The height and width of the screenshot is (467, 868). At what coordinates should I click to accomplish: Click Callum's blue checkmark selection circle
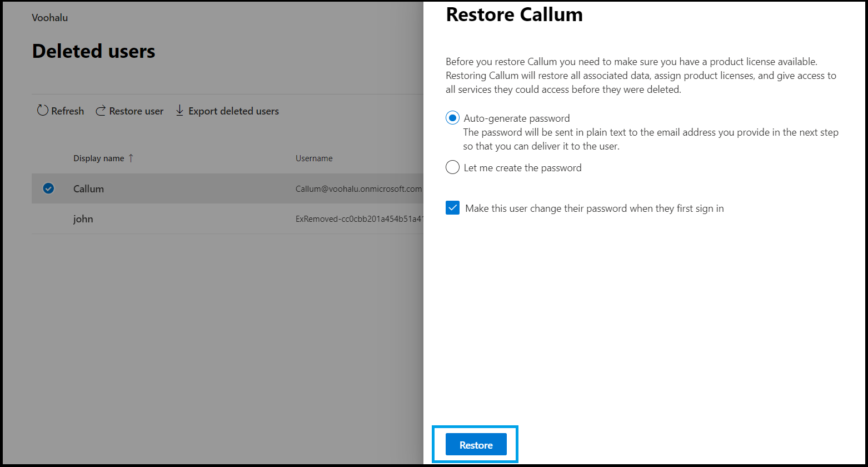(48, 188)
